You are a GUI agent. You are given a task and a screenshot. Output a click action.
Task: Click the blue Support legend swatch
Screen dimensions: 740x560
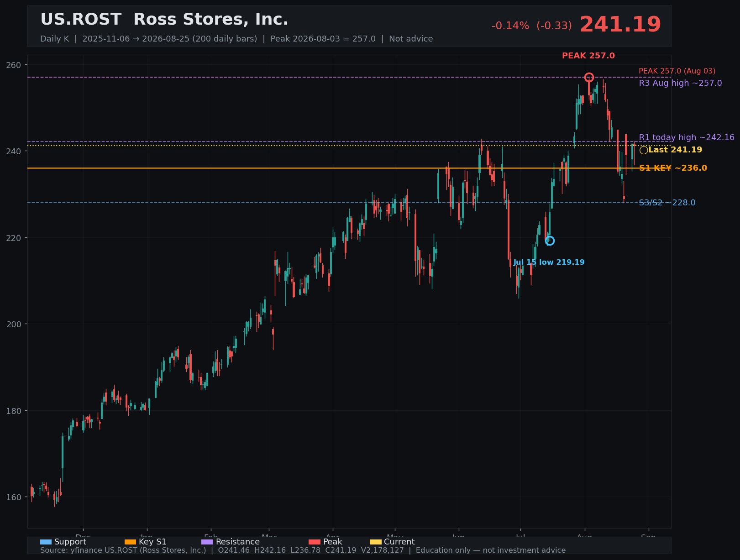pos(46,542)
